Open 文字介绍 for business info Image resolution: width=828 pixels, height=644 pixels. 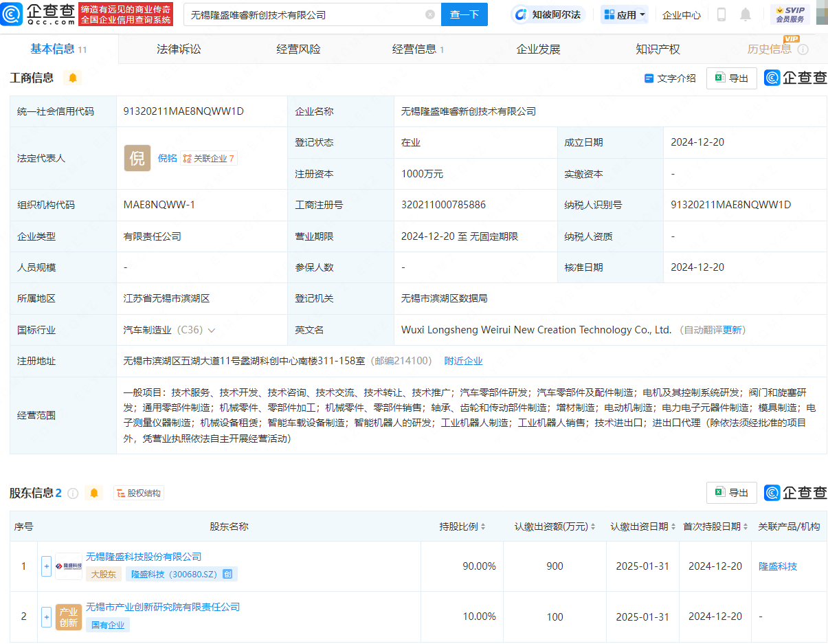pos(670,78)
